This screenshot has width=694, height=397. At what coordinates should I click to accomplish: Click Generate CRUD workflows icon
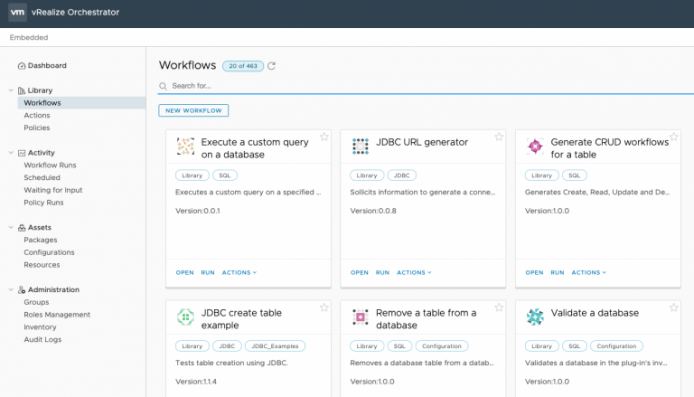click(535, 146)
